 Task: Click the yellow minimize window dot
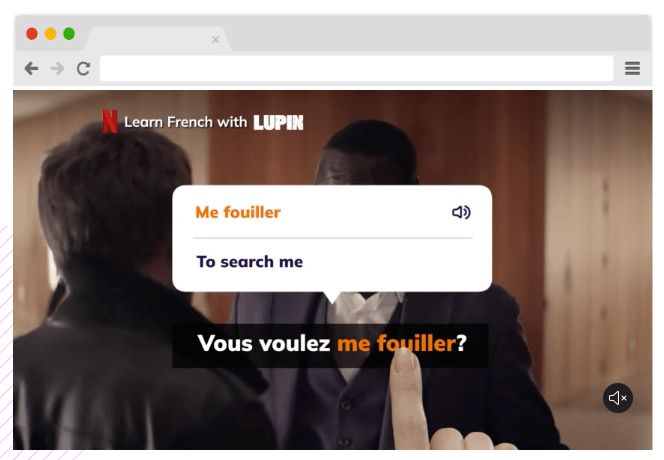[x=50, y=33]
